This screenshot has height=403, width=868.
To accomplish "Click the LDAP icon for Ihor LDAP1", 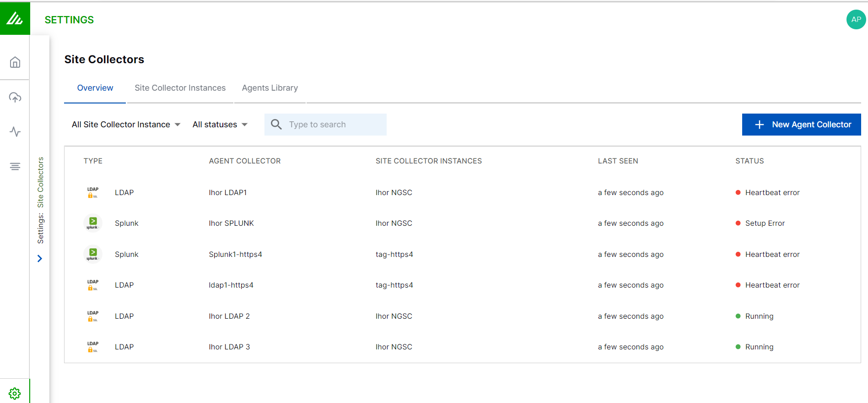I will click(x=93, y=192).
